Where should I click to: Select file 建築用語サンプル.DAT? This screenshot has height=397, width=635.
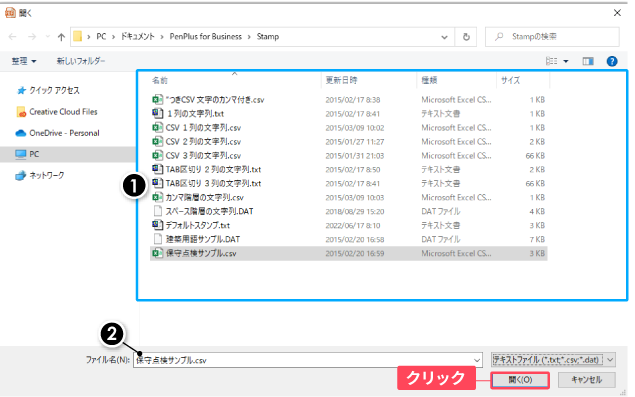pyautogui.click(x=203, y=239)
